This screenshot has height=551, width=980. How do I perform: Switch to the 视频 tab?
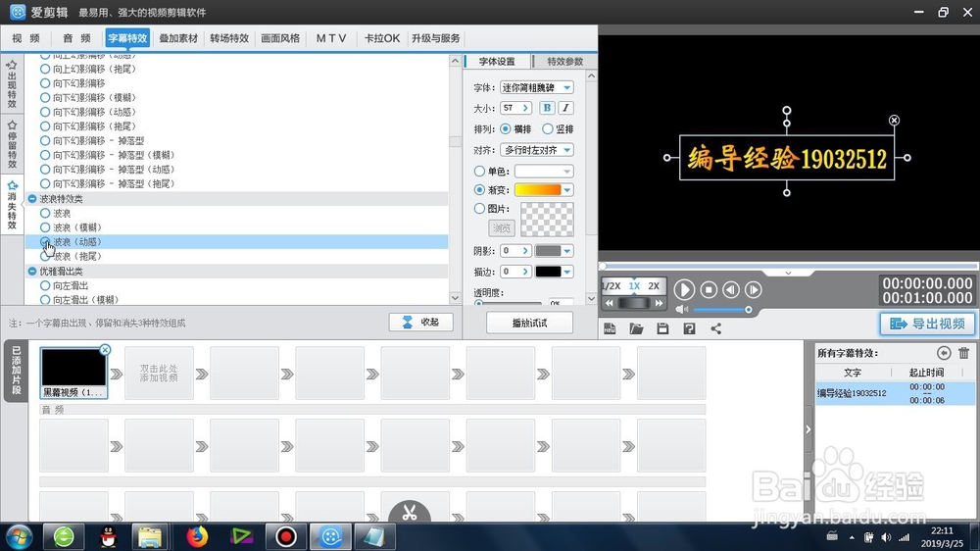[25, 38]
